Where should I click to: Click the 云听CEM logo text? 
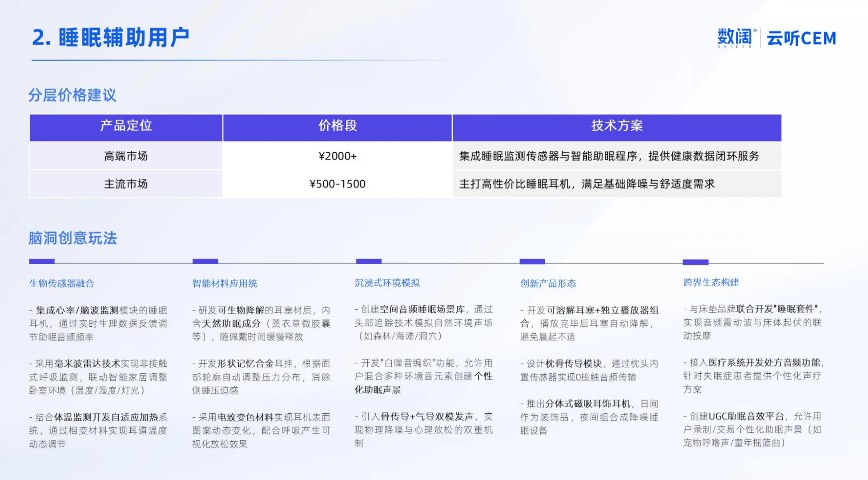801,38
